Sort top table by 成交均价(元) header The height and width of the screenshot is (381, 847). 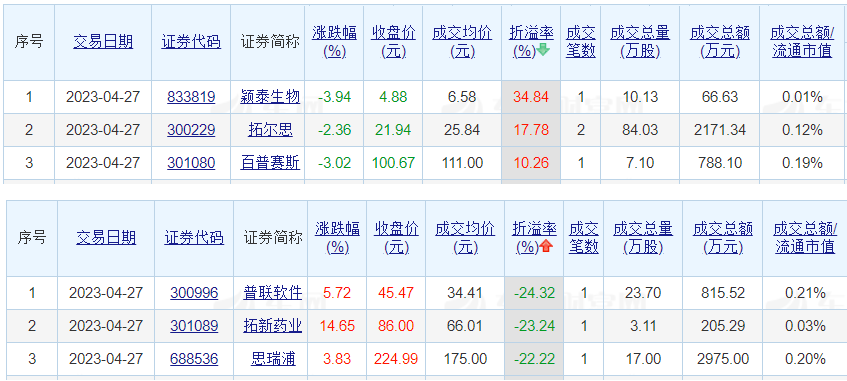[x=462, y=42]
